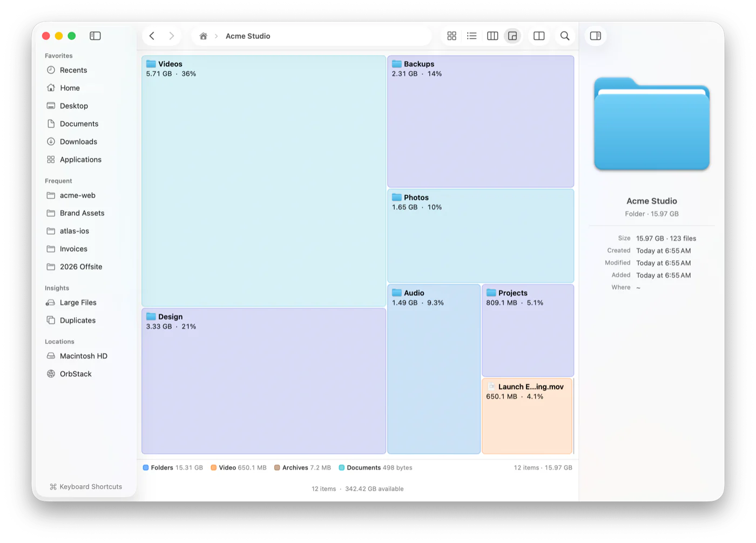This screenshot has width=756, height=543.
Task: Select the treemap view icon
Action: point(512,36)
